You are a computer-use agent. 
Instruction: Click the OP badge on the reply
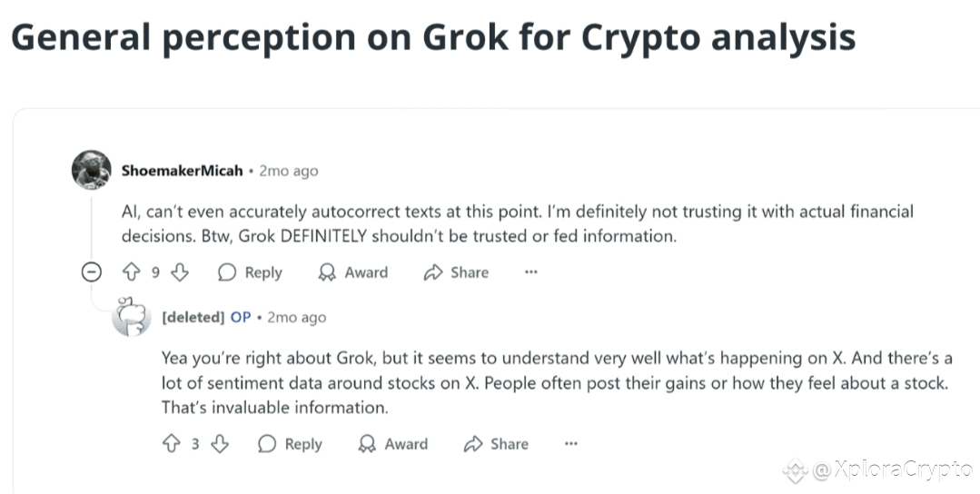coord(241,317)
